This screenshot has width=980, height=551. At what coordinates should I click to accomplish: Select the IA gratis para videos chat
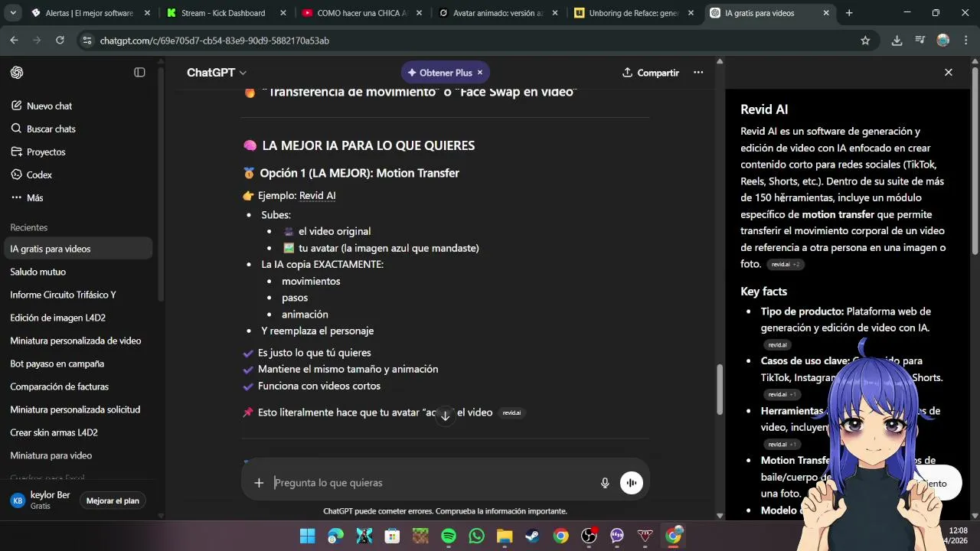(x=80, y=249)
